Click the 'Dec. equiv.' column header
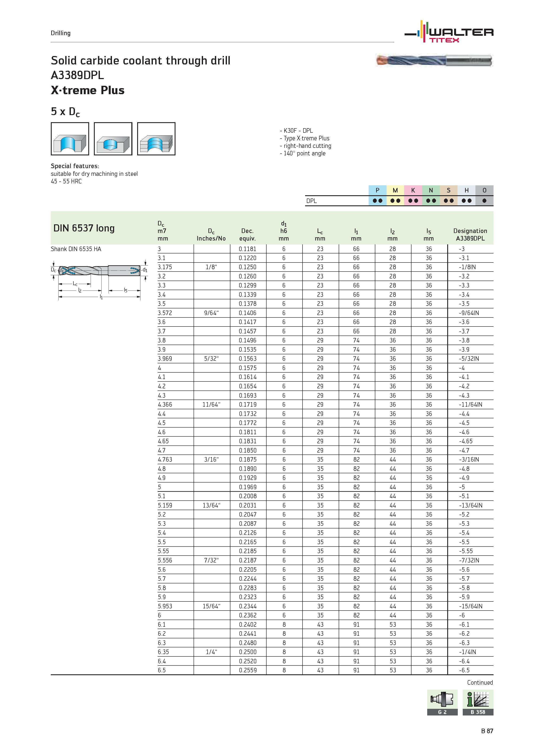534x756 pixels. click(x=247, y=234)
